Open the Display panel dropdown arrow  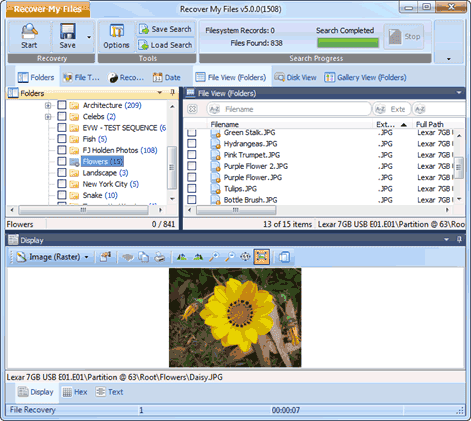click(447, 240)
